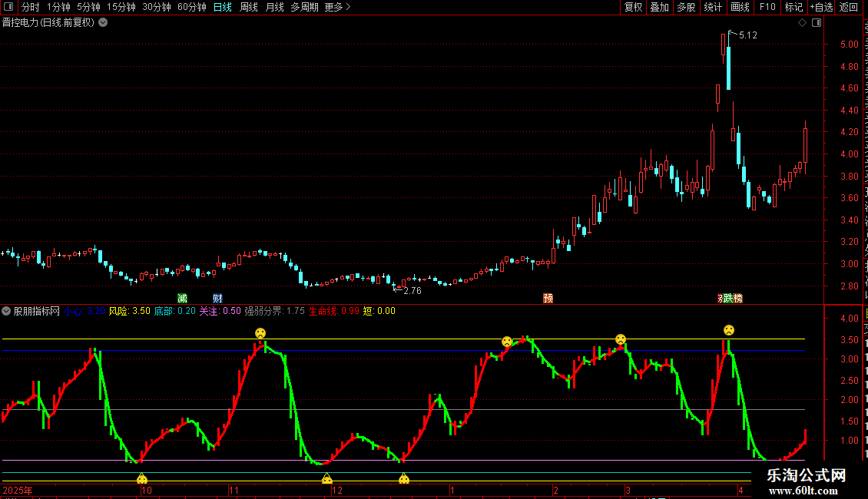
Task: Open 多周期 multi-period view
Action: pyautogui.click(x=304, y=7)
